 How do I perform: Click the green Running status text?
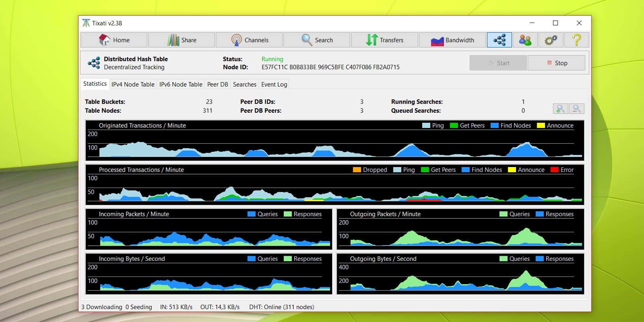click(272, 59)
